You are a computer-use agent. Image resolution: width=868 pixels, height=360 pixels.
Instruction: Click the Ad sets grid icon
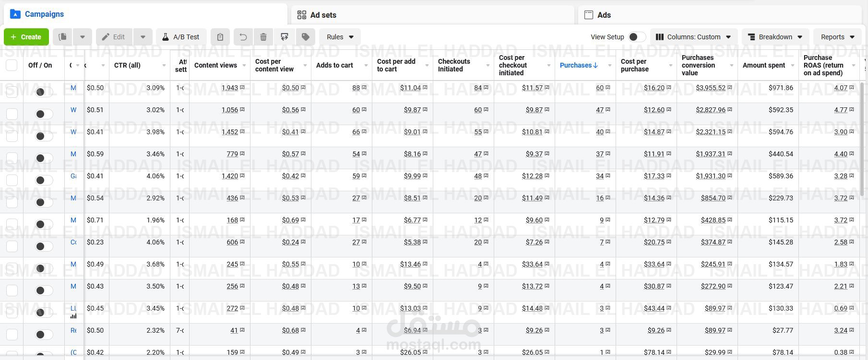pos(302,15)
